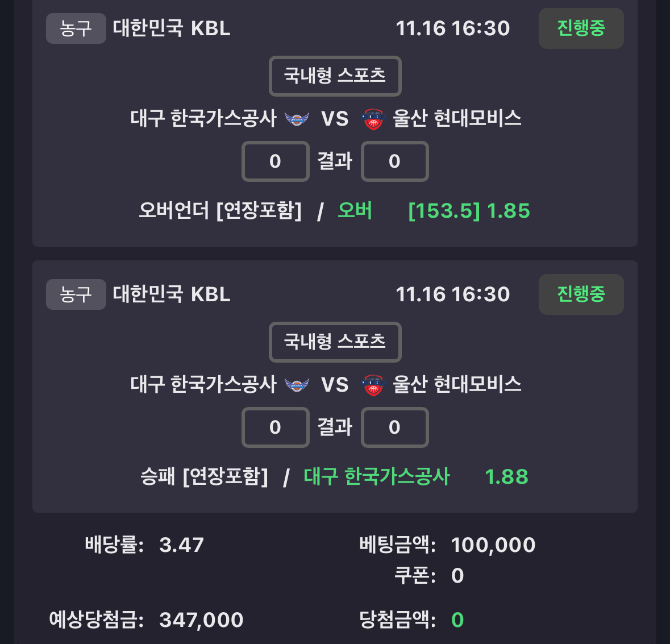Click the 울산 현대모비스 logo in the 승패 bet
The image size is (670, 644).
point(373,385)
